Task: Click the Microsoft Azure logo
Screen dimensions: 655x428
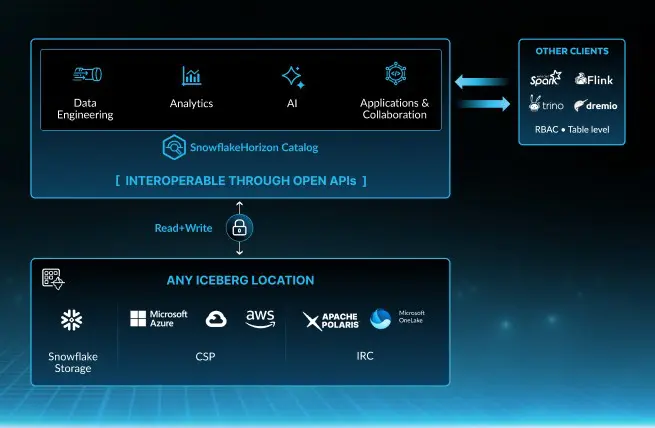Action: (159, 319)
